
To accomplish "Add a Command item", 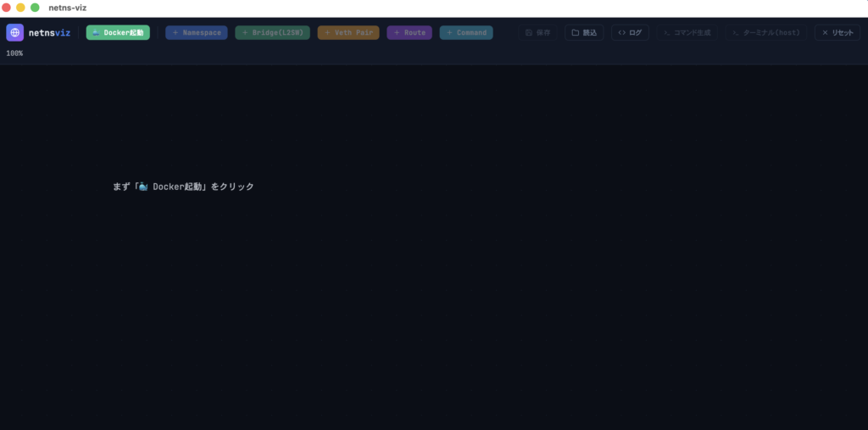I will (466, 32).
